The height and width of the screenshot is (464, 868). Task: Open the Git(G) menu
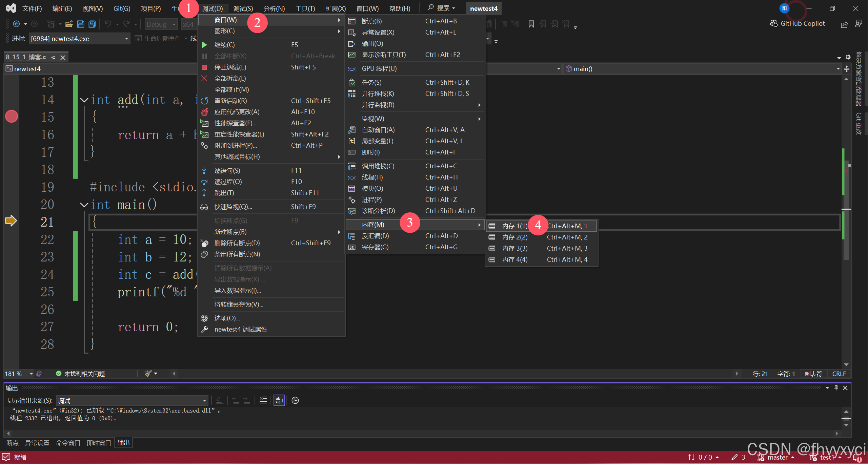(x=122, y=8)
